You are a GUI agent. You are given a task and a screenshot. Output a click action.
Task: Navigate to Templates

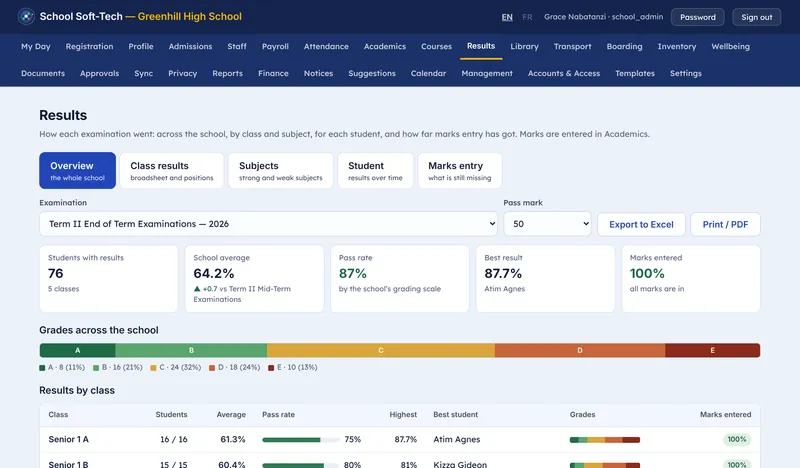click(x=635, y=73)
